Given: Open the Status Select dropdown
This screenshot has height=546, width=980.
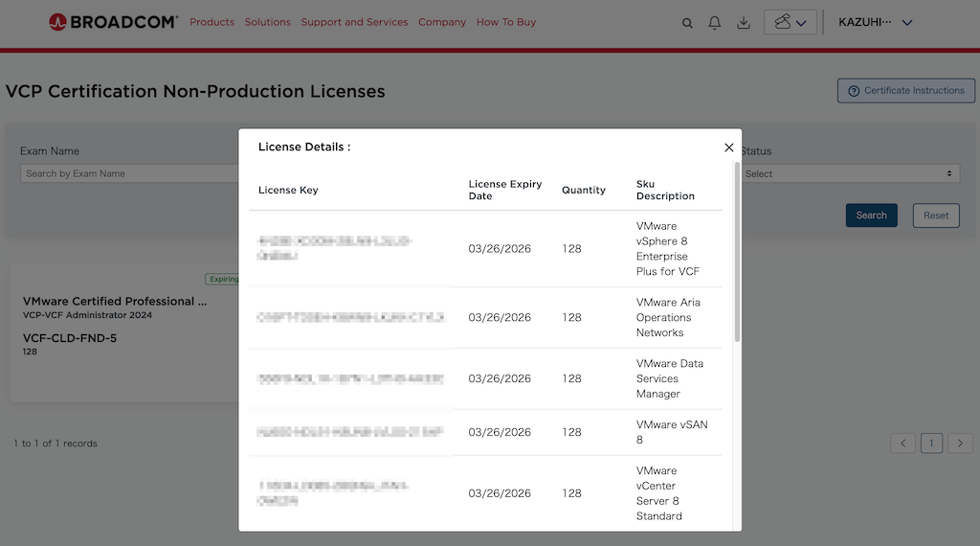Looking at the screenshot, I should (850, 174).
